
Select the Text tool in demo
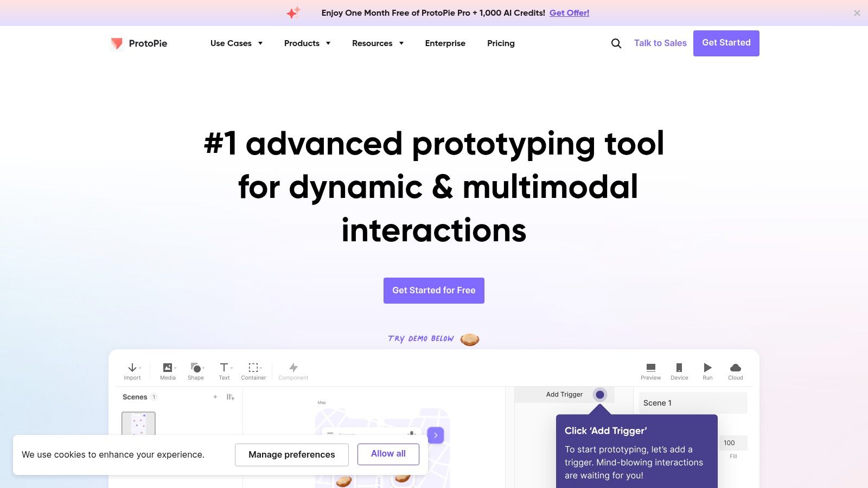pyautogui.click(x=225, y=371)
